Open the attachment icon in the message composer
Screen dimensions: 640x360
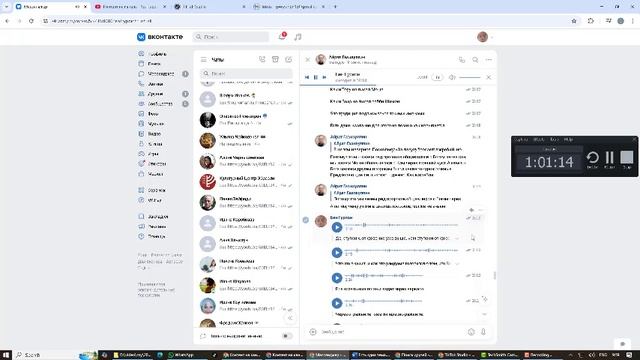(x=313, y=332)
